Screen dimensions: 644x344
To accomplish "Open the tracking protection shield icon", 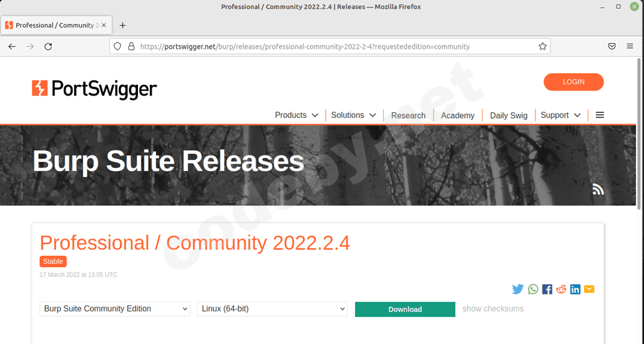I will click(x=117, y=46).
